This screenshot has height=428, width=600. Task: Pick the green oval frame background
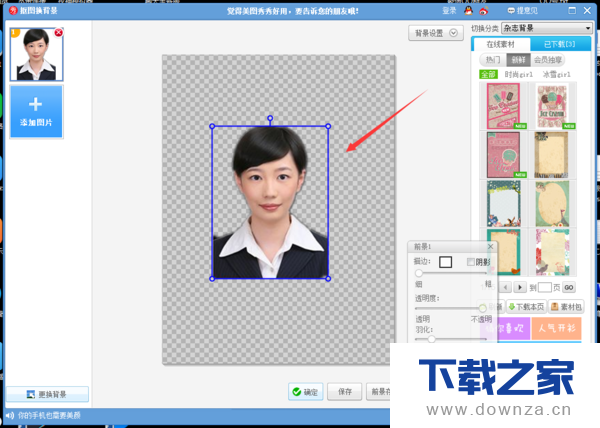pos(552,204)
